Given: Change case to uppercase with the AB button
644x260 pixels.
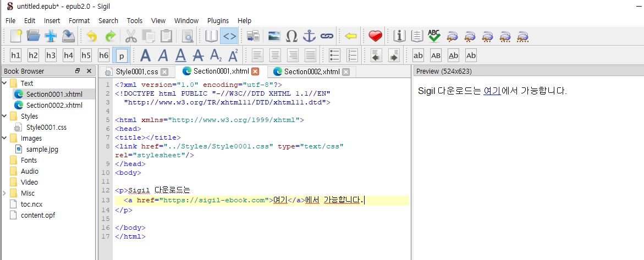Looking at the screenshot, I should tap(436, 56).
